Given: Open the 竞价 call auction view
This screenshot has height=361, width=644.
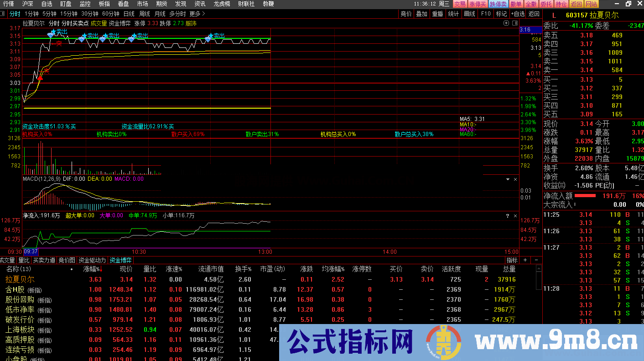Looking at the screenshot, I should (x=406, y=13).
